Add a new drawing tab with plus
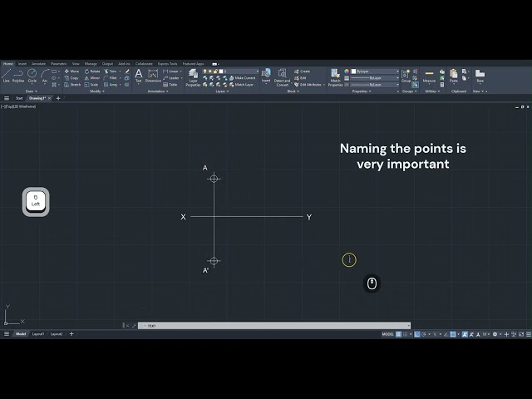This screenshot has height=399, width=532. click(58, 98)
